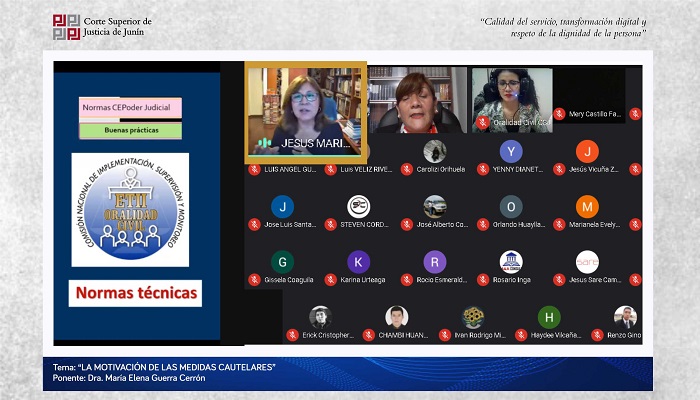Viewport: 700px width, 400px height.
Task: Click the muted mic icon next to Rocio Esmerald
Action: [407, 280]
